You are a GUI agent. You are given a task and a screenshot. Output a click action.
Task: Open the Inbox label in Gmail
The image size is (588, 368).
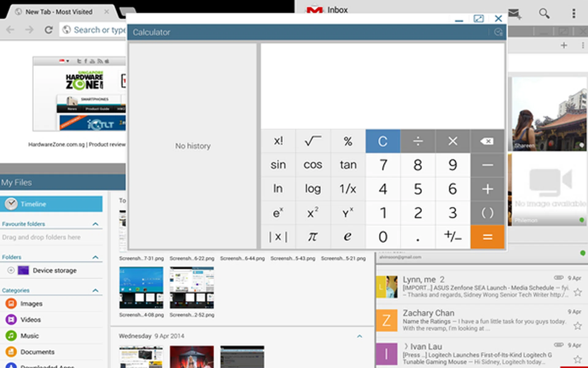point(337,10)
